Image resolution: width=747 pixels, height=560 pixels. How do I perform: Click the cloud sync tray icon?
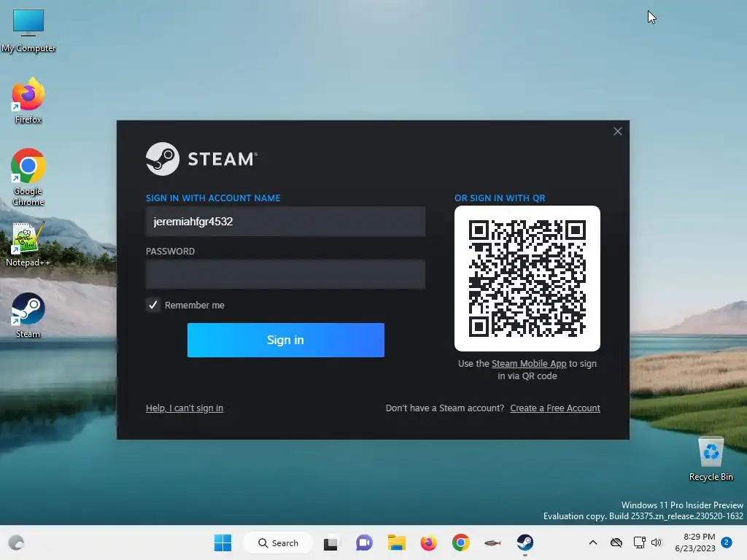(616, 542)
